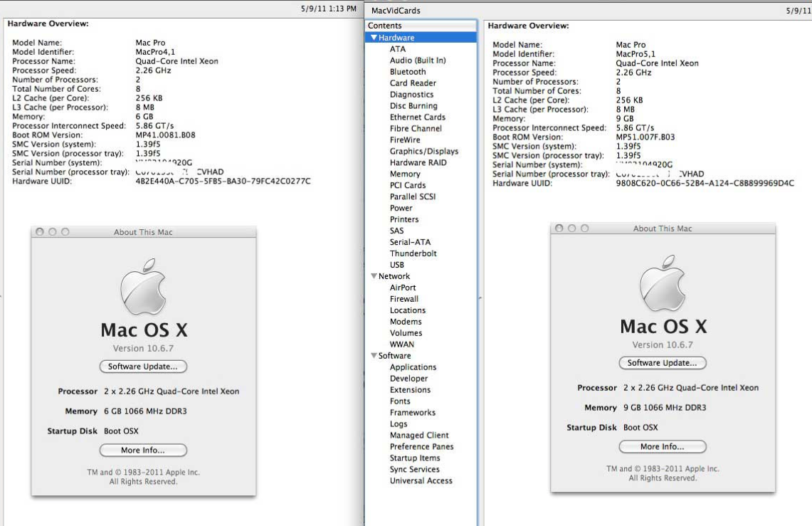Select Audio (Built In) in Contents
The width and height of the screenshot is (812, 526).
coord(418,61)
